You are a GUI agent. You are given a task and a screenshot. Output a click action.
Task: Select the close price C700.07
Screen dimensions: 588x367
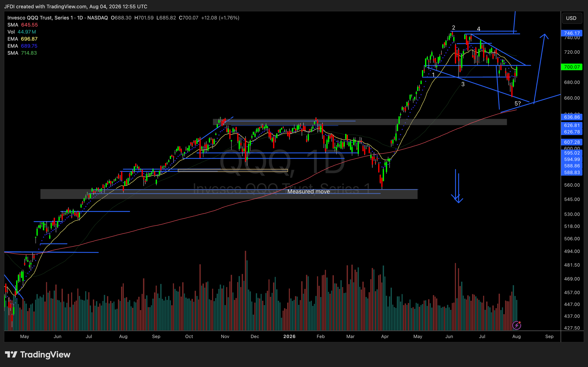[189, 18]
